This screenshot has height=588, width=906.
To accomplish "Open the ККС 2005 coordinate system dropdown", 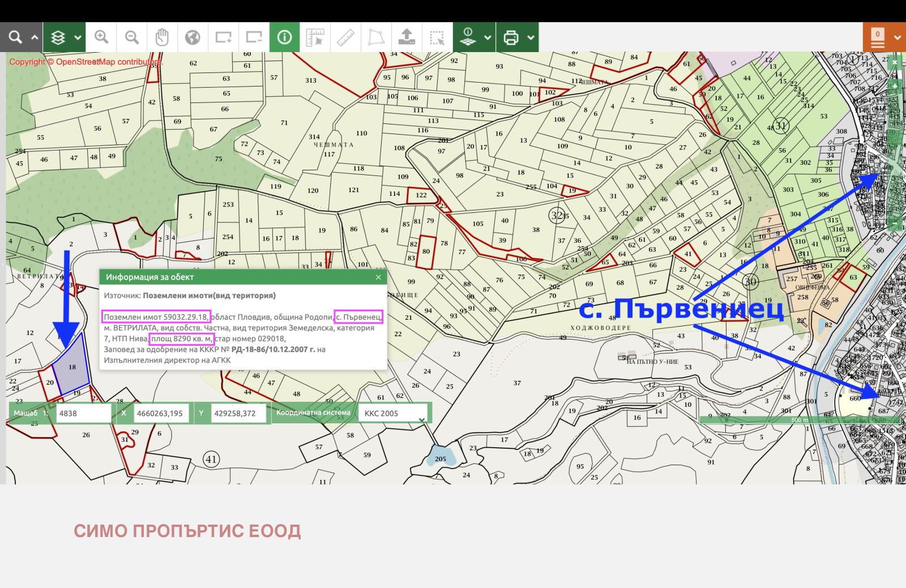I will 421,419.
